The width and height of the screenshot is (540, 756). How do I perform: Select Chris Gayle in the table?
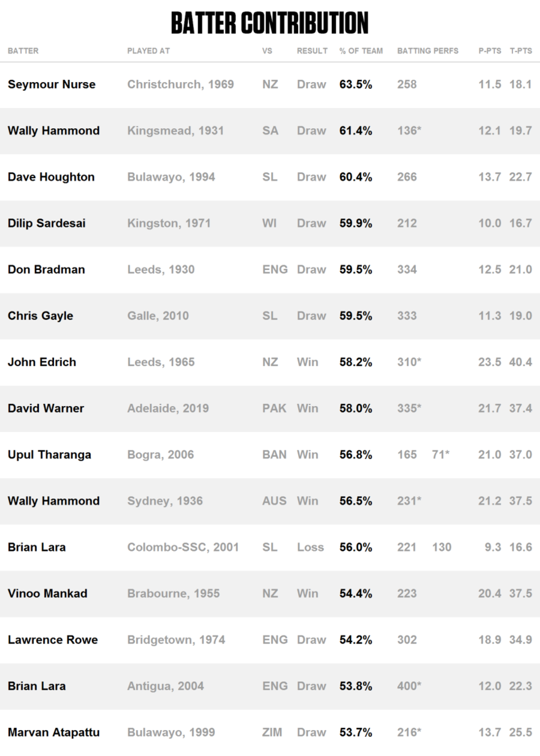(x=40, y=316)
